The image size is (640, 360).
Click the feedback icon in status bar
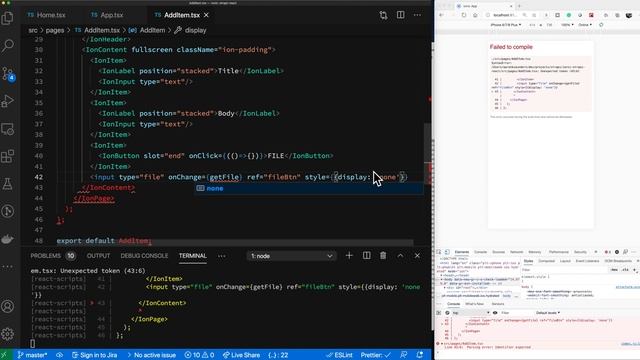click(x=404, y=355)
